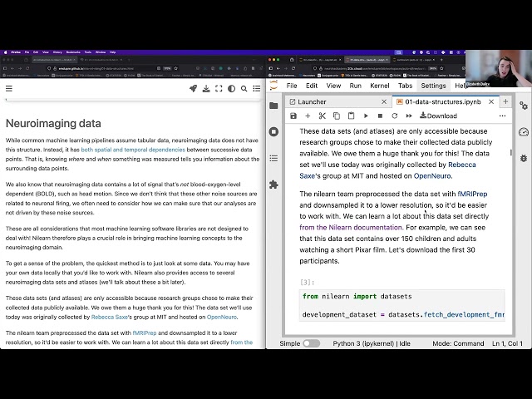Interrupt the kernel with stop icon
Screen dimensions: 532x399
coord(381,116)
